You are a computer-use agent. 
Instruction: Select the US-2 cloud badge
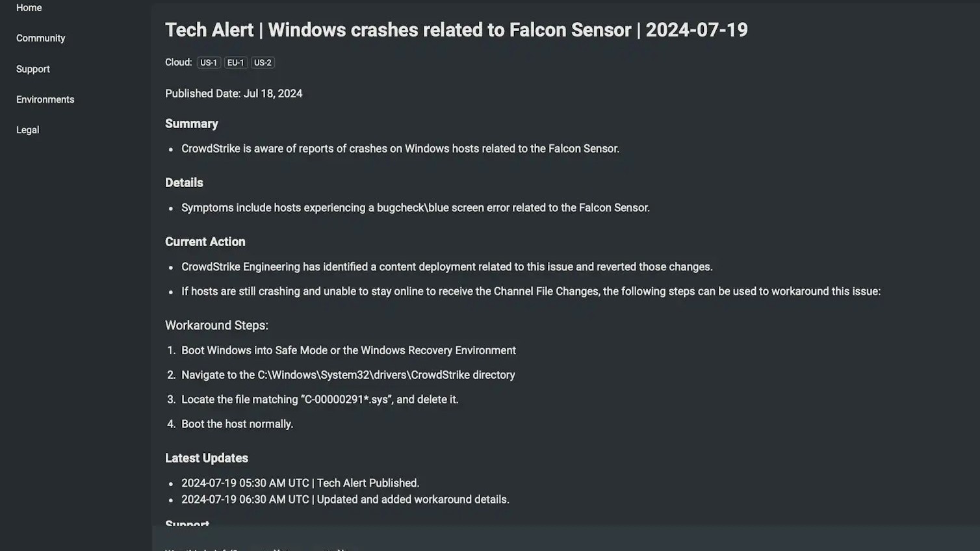(x=263, y=63)
